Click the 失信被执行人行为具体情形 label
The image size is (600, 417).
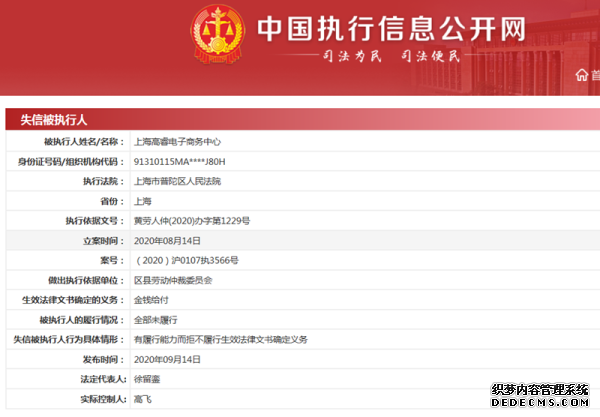click(x=69, y=339)
